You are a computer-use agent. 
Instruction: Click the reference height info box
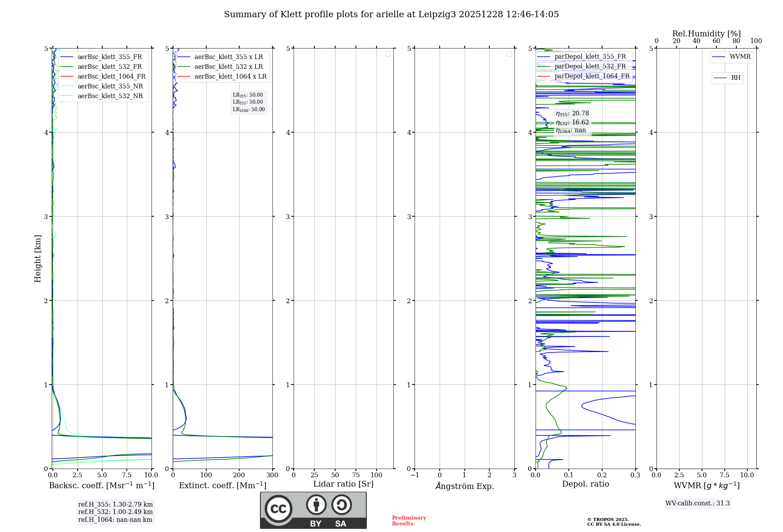tap(115, 512)
